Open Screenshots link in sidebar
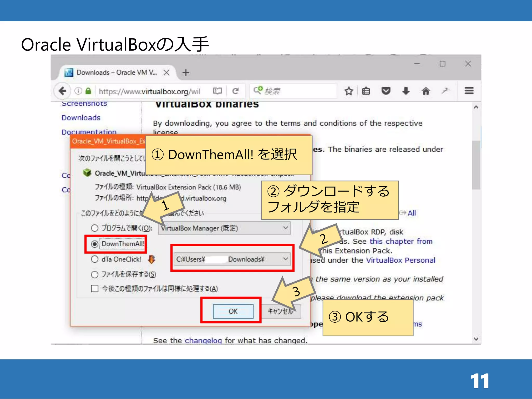 [84, 103]
